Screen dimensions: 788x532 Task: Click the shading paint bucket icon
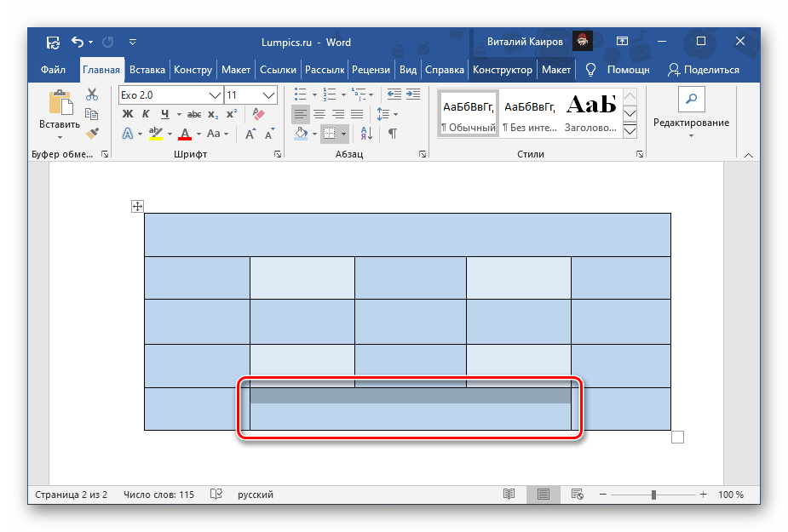click(301, 134)
